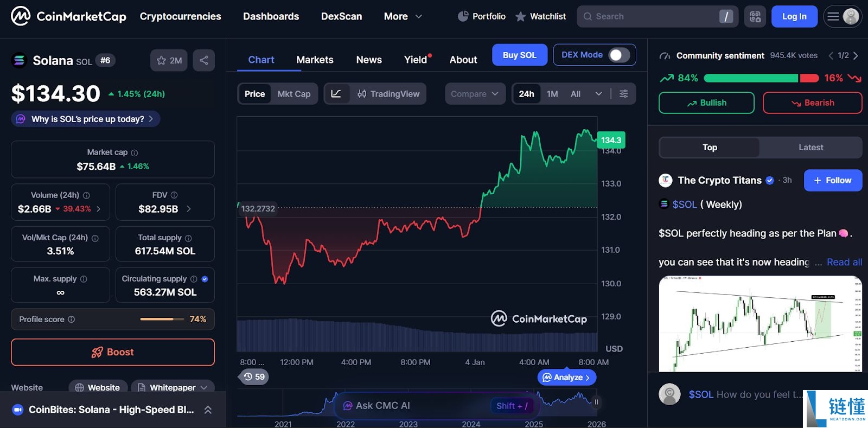Switch to TradingView chart mode
This screenshot has height=428, width=868.
[x=388, y=94]
